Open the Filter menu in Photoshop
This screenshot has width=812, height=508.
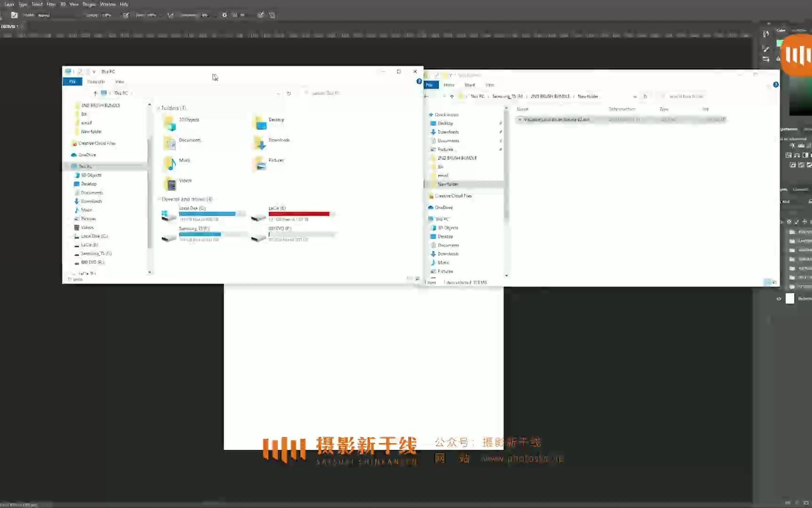pos(51,4)
